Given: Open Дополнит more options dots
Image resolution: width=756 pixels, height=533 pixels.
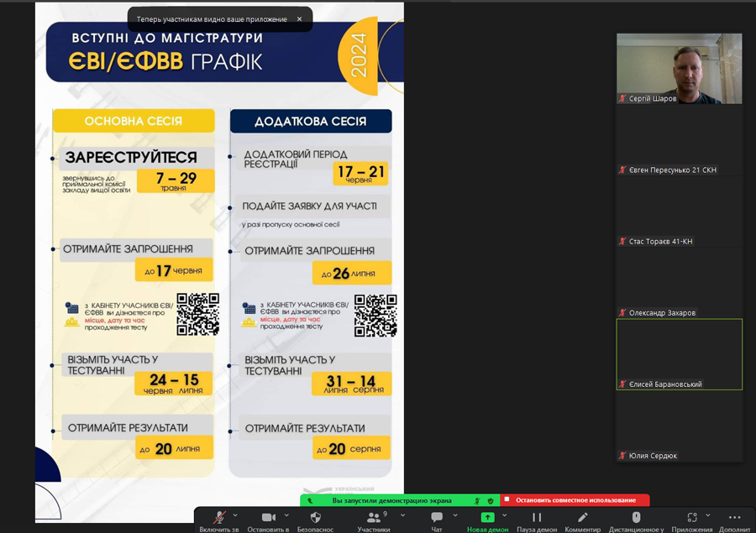Looking at the screenshot, I should 734,518.
